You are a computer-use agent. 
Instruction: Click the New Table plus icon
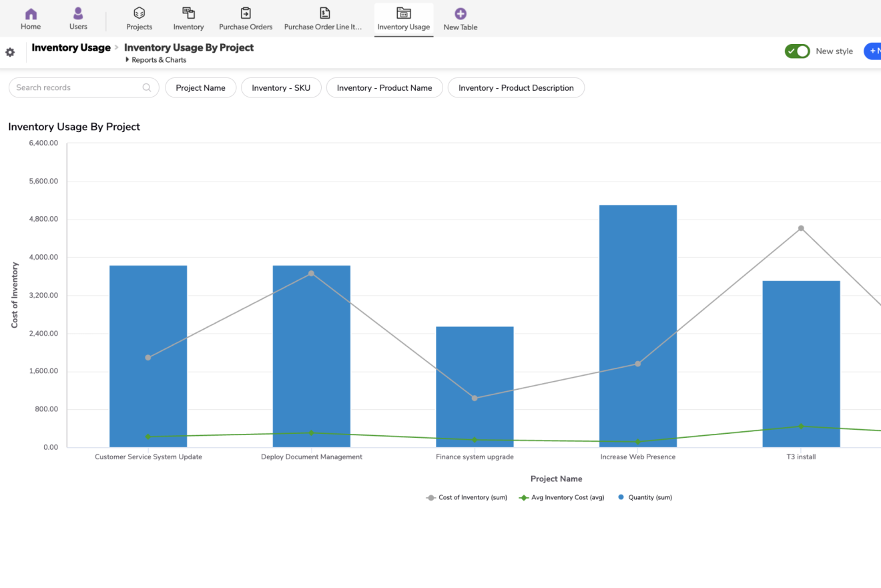pyautogui.click(x=460, y=14)
